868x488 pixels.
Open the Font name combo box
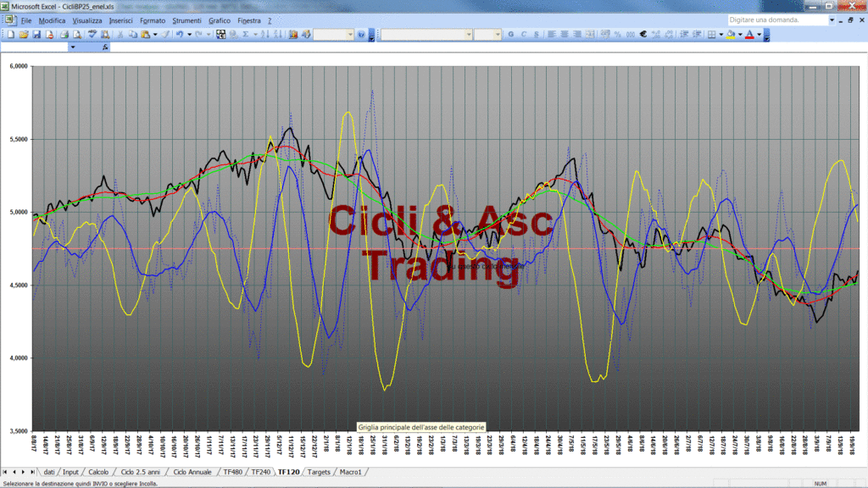pyautogui.click(x=426, y=34)
